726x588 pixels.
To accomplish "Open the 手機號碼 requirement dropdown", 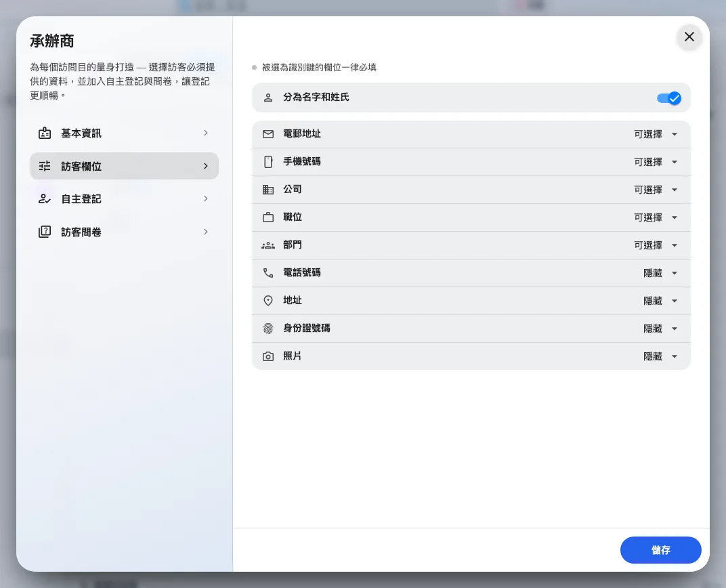I will [x=656, y=162].
